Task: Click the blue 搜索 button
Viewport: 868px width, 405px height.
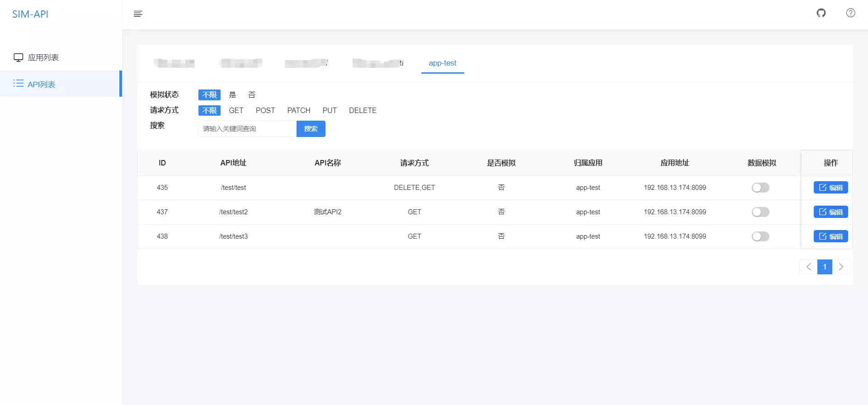Action: pos(311,129)
